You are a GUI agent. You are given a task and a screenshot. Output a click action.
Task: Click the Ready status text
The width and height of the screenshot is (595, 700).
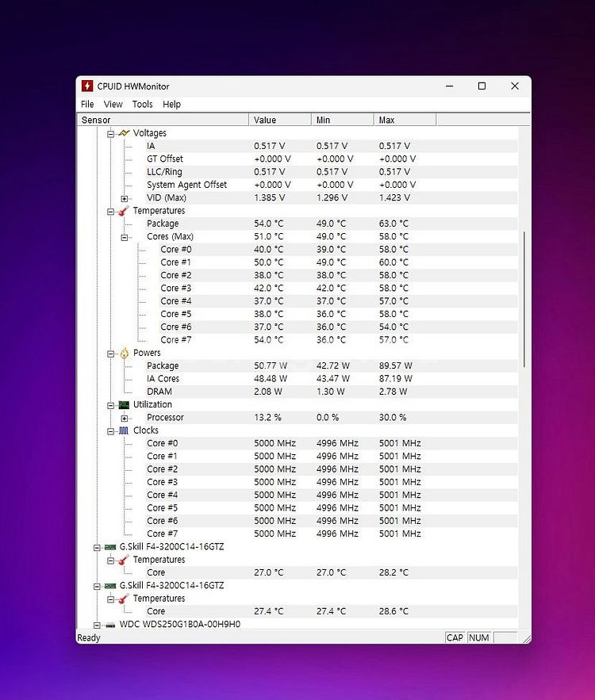click(x=88, y=638)
